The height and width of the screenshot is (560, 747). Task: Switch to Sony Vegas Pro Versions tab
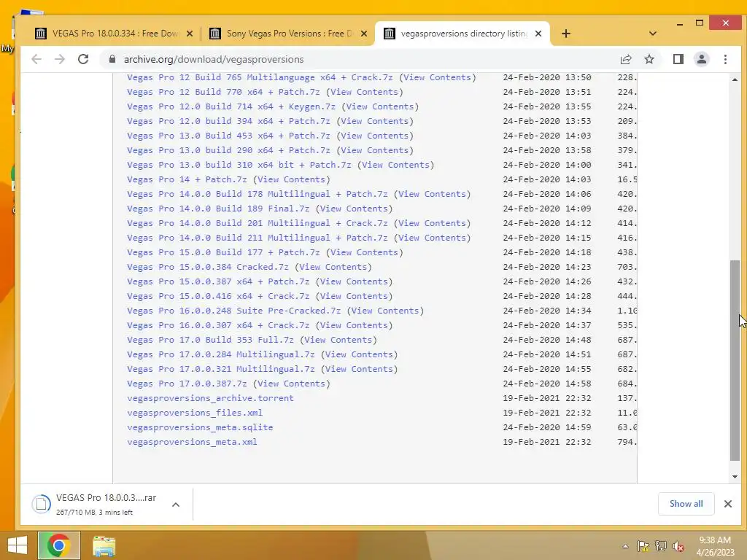pos(288,34)
